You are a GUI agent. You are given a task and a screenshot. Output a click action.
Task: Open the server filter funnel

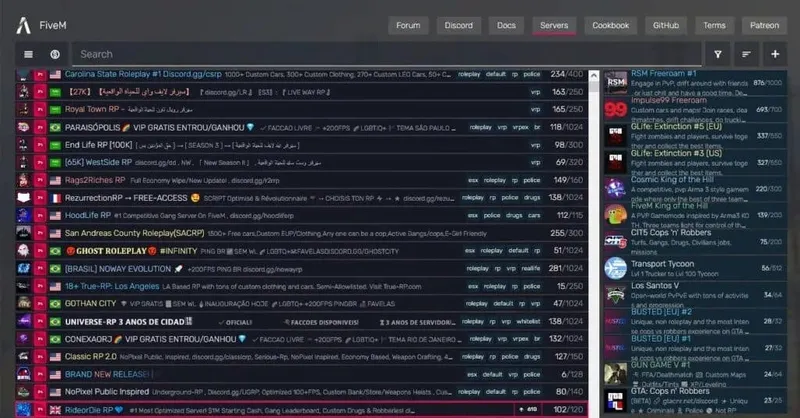point(718,54)
